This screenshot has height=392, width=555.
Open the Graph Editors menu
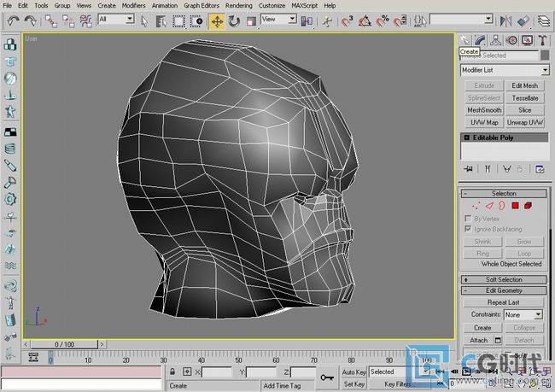pyautogui.click(x=202, y=6)
